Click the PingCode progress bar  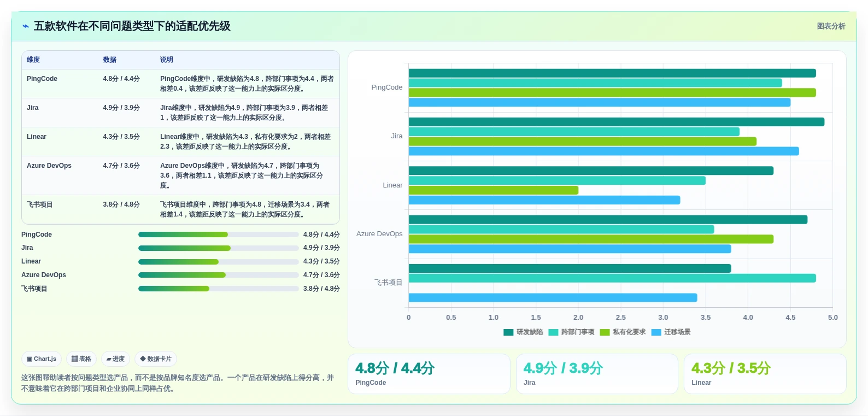point(219,235)
